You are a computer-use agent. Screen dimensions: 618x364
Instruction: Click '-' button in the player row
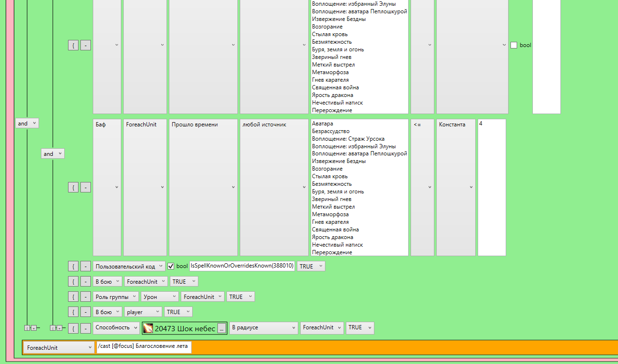pyautogui.click(x=86, y=312)
